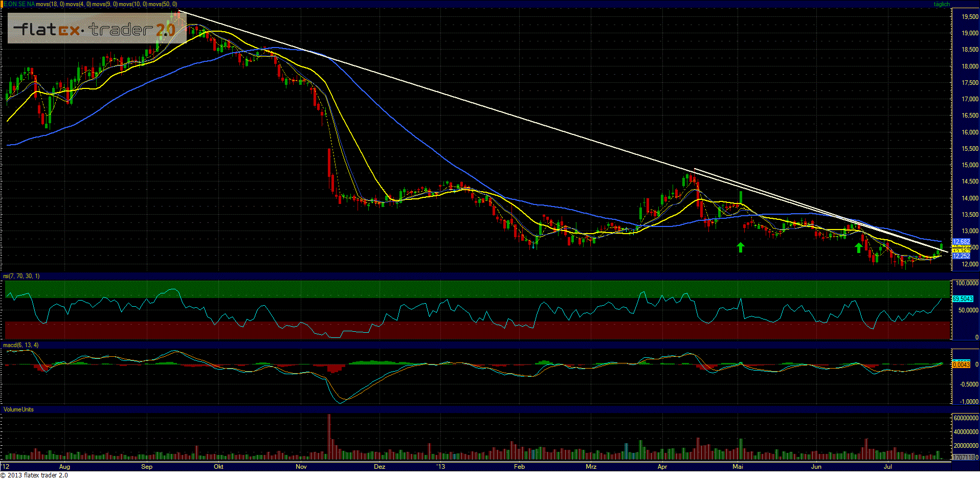Screen dimensions: 980x480
Task: Click the Nov label on time axis
Action: click(x=301, y=467)
